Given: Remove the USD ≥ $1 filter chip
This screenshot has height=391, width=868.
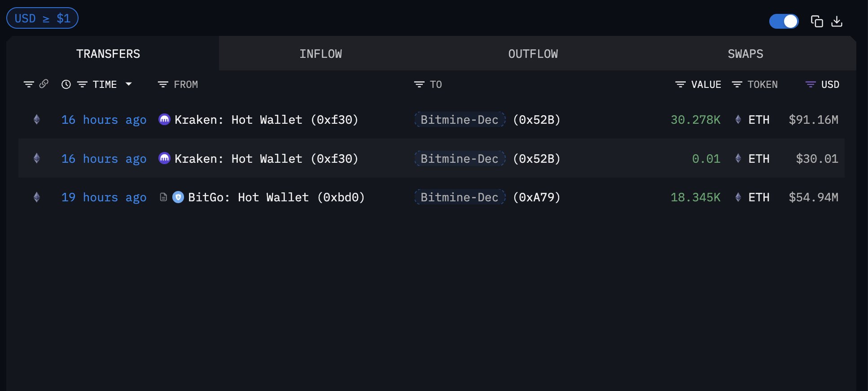Looking at the screenshot, I should [42, 18].
